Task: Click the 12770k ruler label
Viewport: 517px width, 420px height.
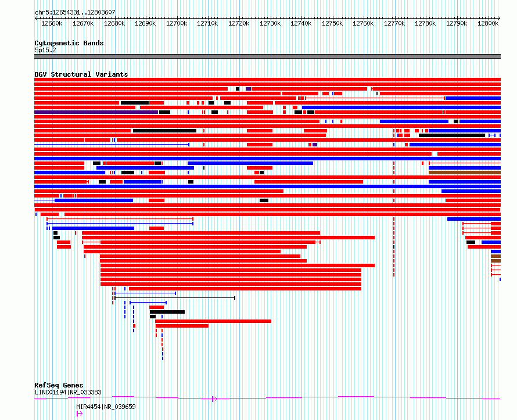Action: pyautogui.click(x=394, y=23)
